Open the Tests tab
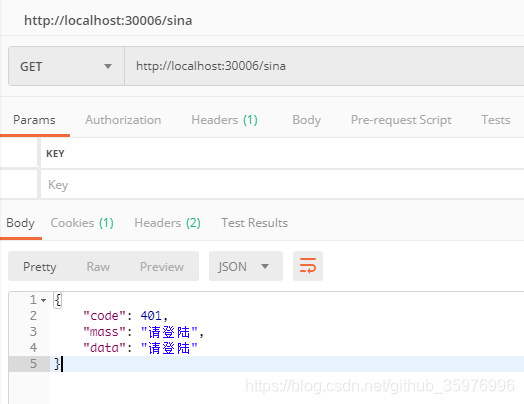Image resolution: width=524 pixels, height=404 pixels. point(496,120)
